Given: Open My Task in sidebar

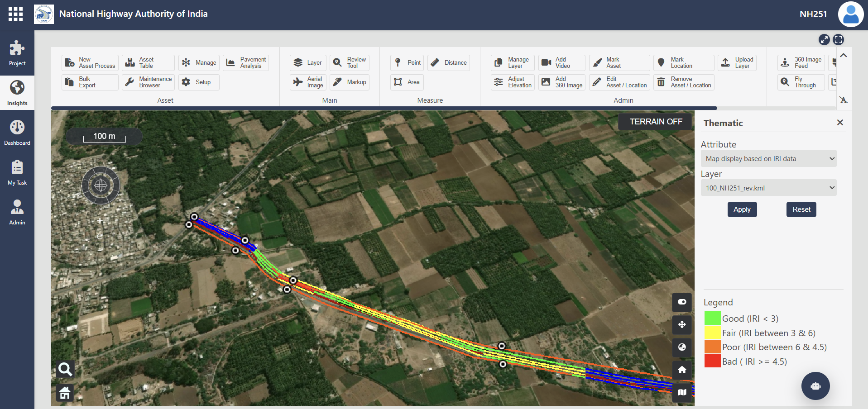Looking at the screenshot, I should click(x=17, y=173).
